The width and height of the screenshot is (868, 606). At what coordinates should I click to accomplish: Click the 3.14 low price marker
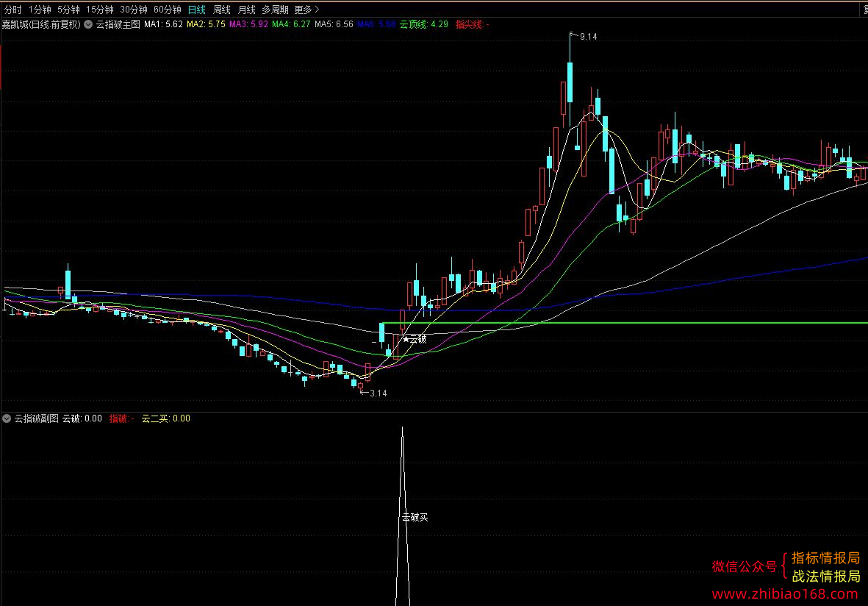tap(378, 393)
